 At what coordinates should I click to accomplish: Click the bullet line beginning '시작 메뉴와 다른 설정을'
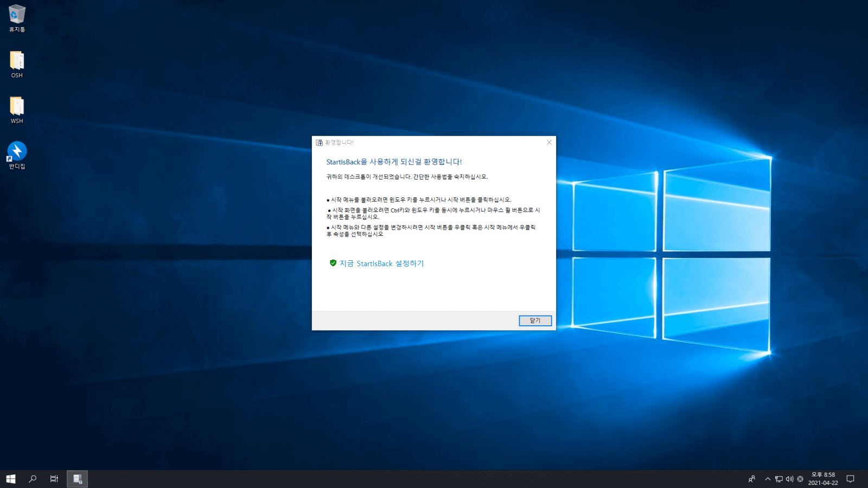click(431, 230)
